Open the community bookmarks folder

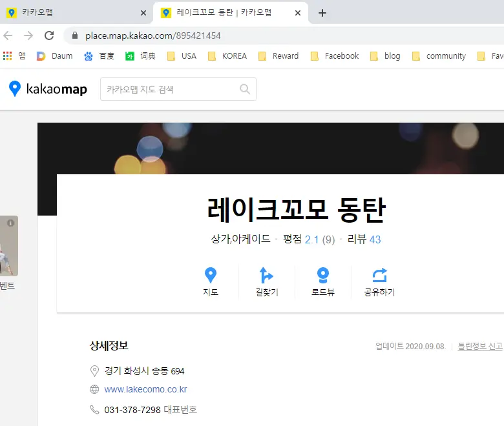pyautogui.click(x=439, y=56)
